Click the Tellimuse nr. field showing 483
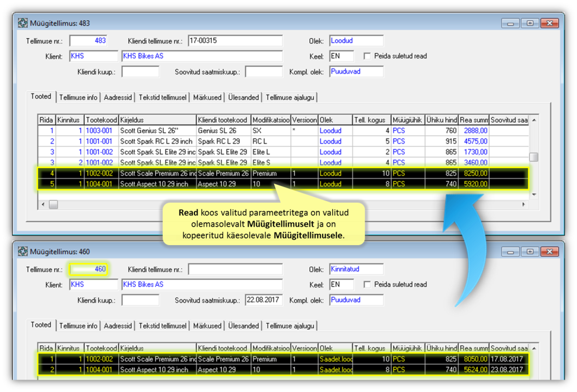This screenshot has width=577, height=392. [x=88, y=41]
